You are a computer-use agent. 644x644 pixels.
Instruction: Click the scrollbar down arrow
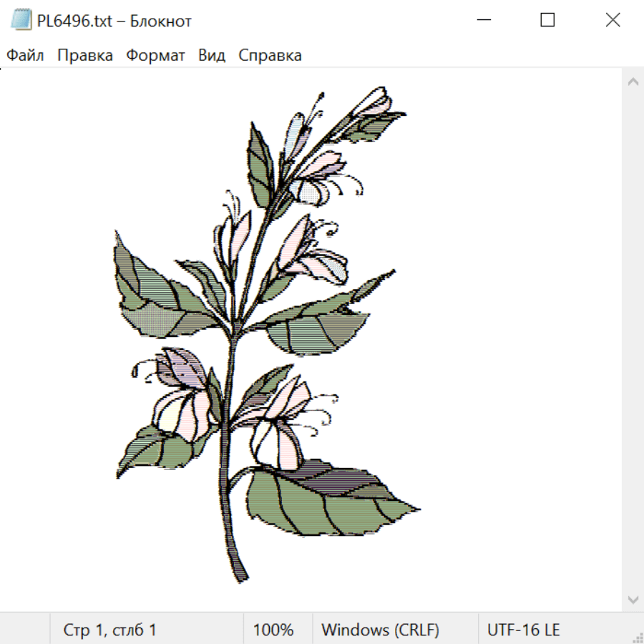[x=633, y=600]
